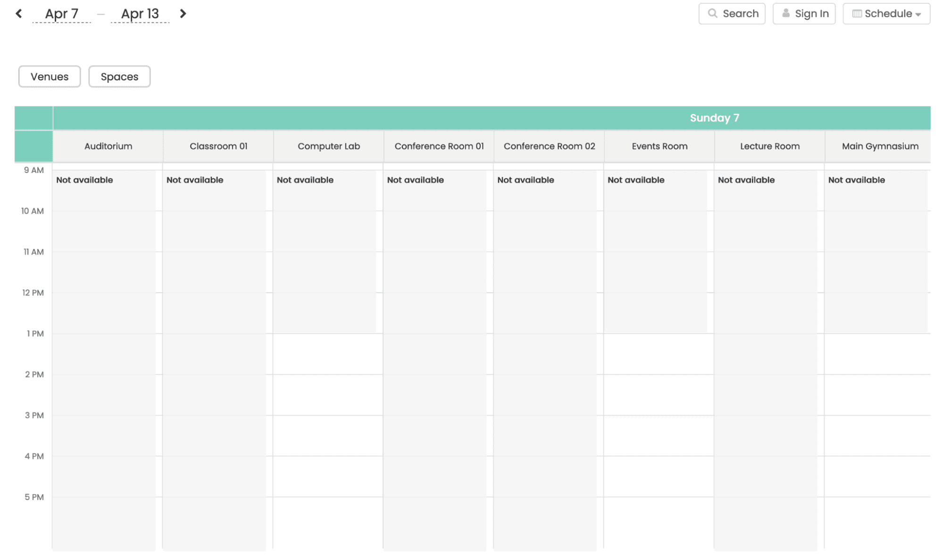Switch to the Venues view
The image size is (943, 560).
[x=49, y=76]
